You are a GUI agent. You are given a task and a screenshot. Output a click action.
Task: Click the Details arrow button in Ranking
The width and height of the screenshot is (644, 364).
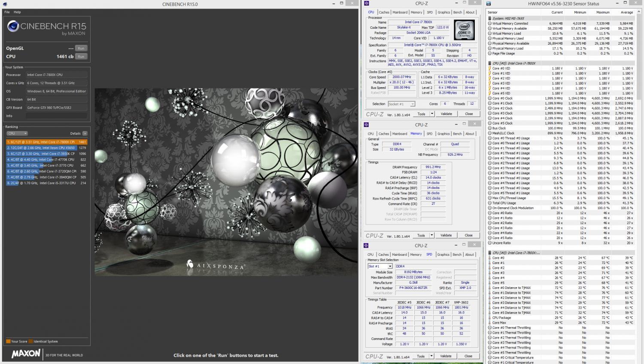(x=85, y=133)
